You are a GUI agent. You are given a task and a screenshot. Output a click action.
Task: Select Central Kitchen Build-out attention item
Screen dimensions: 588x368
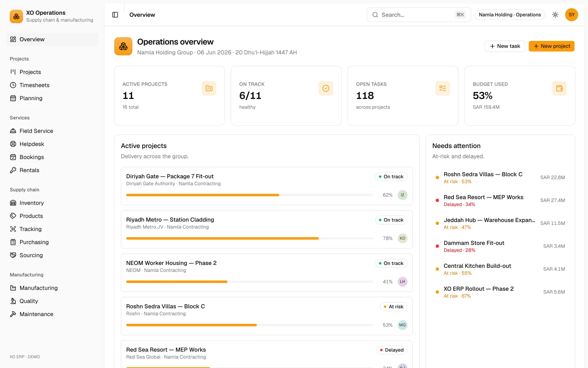[500, 269]
